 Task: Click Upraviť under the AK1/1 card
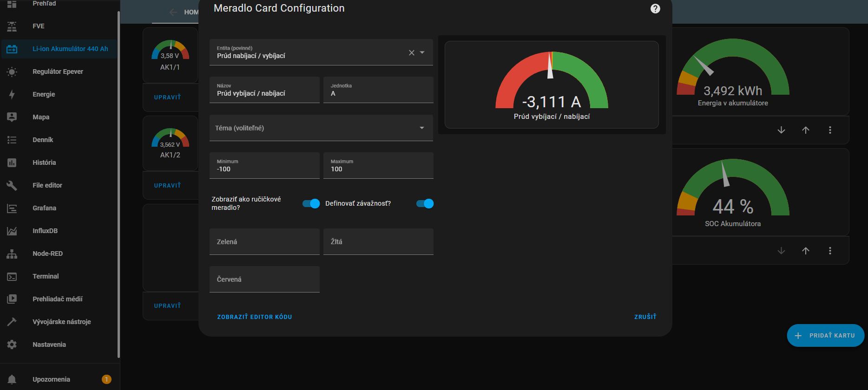tap(168, 97)
